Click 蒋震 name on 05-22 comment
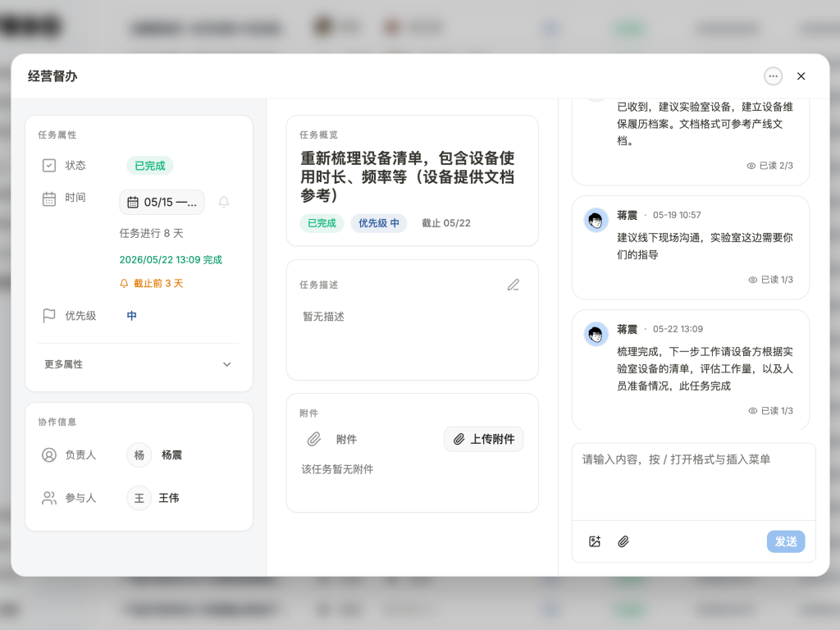The width and height of the screenshot is (840, 630). tap(628, 329)
